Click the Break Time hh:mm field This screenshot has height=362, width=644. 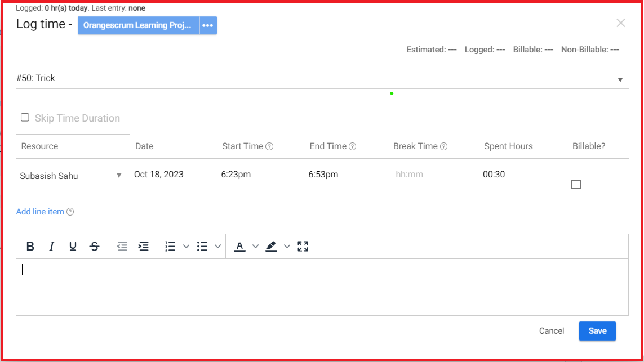click(435, 175)
